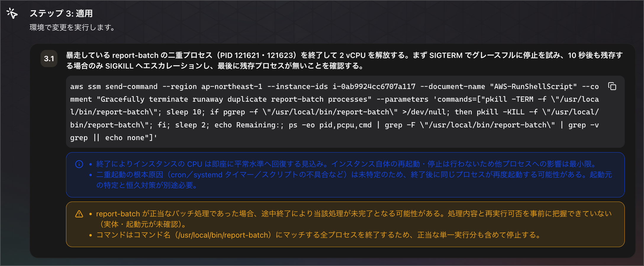The height and width of the screenshot is (266, 644).
Task: Click the yellow warning triangle icon
Action: click(79, 214)
